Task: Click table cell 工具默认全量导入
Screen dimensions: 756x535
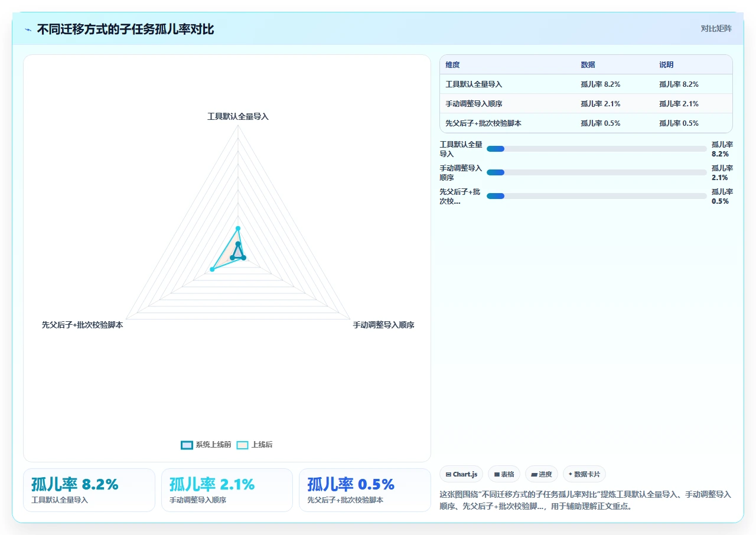Action: coord(474,84)
